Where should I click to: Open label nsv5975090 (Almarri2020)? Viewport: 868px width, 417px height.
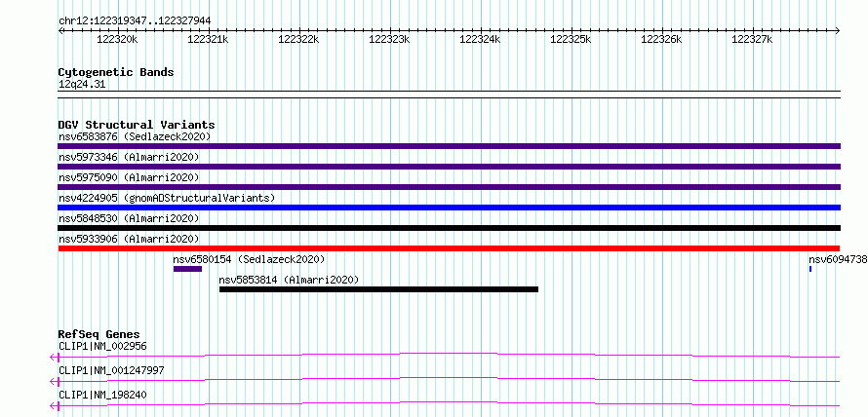tap(129, 177)
